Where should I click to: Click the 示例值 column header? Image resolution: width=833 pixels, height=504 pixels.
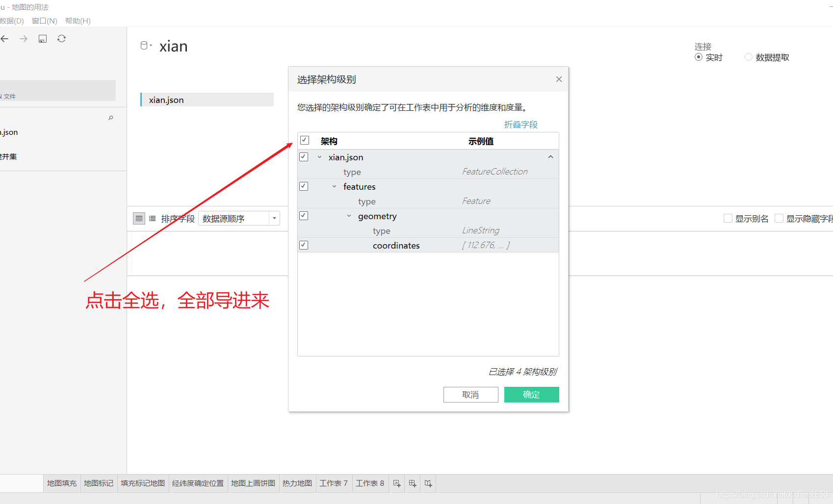click(x=481, y=141)
